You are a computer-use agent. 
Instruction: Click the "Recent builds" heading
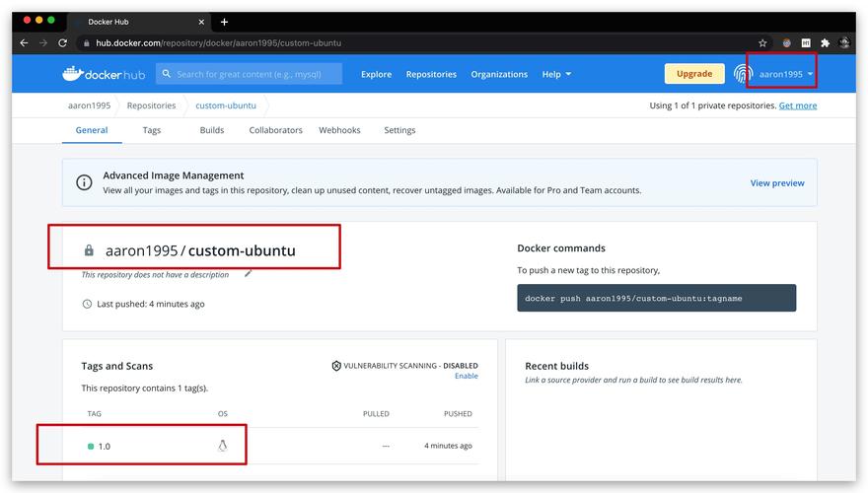[x=557, y=366]
